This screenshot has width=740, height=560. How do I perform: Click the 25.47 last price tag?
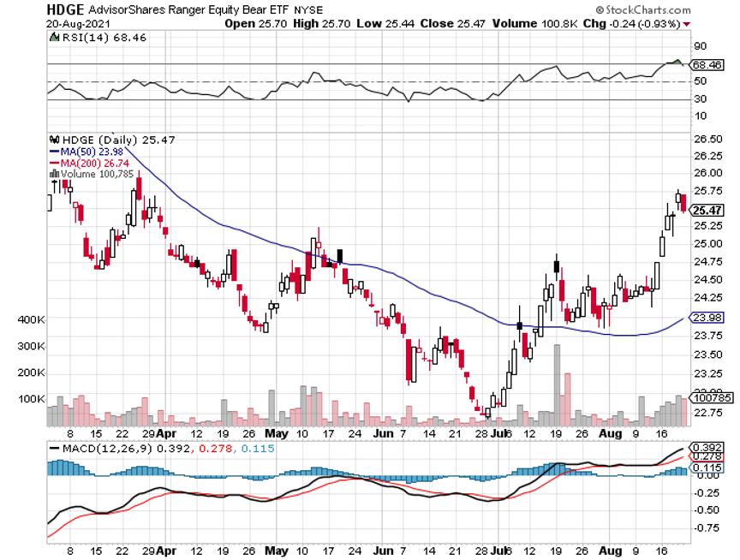pyautogui.click(x=707, y=211)
